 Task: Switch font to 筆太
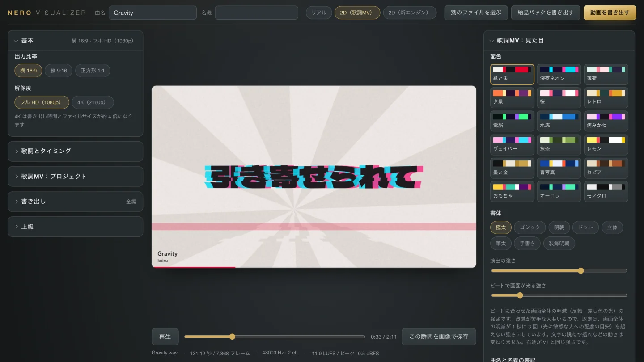501,244
